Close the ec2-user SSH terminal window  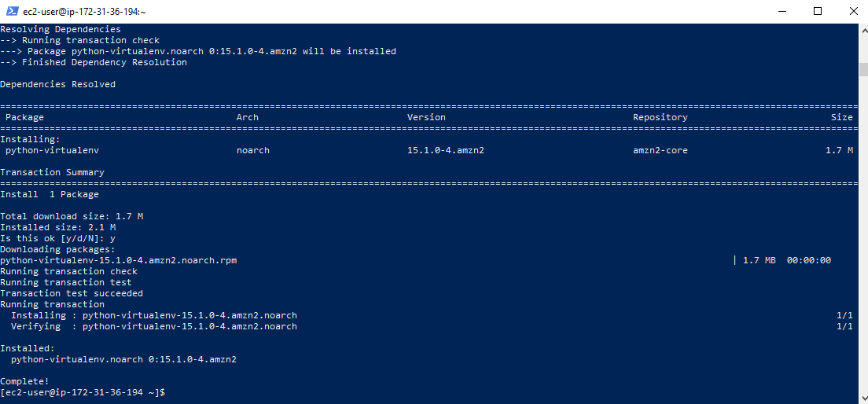point(851,11)
